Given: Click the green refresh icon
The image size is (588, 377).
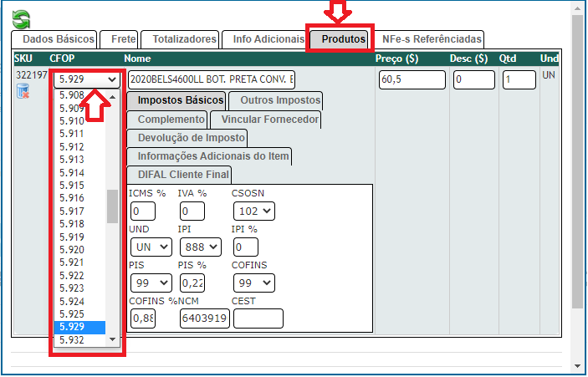Looking at the screenshot, I should point(20,17).
